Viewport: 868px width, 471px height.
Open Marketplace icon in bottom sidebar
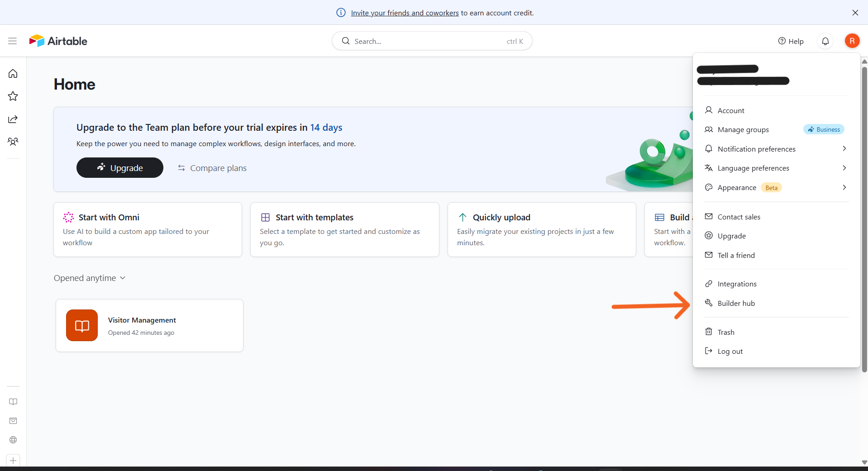pyautogui.click(x=13, y=421)
